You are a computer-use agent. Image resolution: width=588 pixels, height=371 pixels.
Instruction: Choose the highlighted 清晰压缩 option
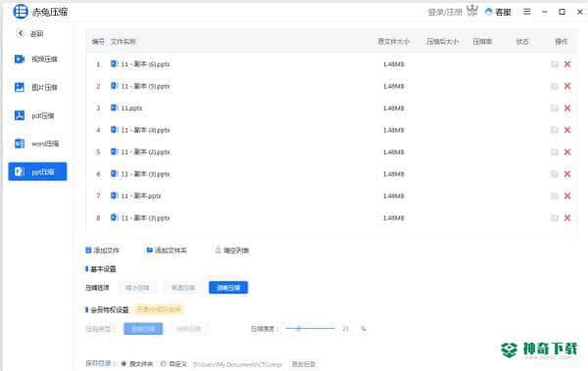pos(228,288)
